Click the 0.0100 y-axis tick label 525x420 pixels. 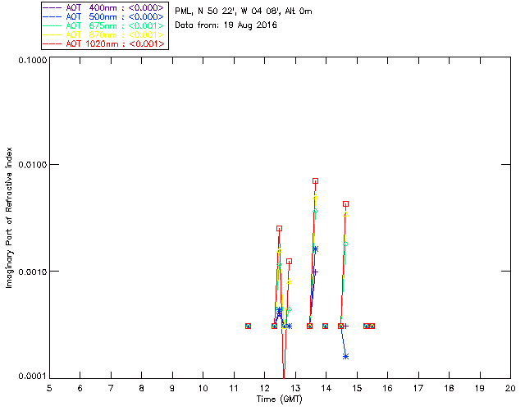click(x=32, y=165)
